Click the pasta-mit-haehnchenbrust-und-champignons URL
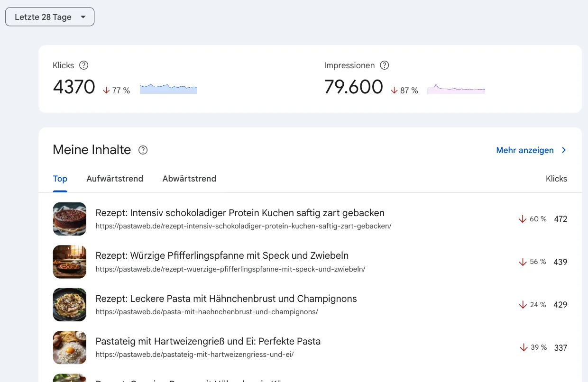This screenshot has width=588, height=382. pos(207,312)
